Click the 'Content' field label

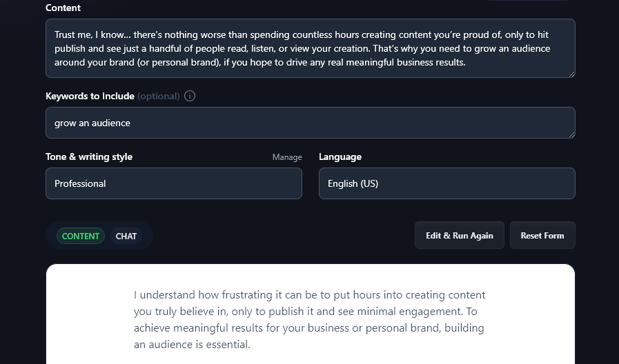(63, 8)
